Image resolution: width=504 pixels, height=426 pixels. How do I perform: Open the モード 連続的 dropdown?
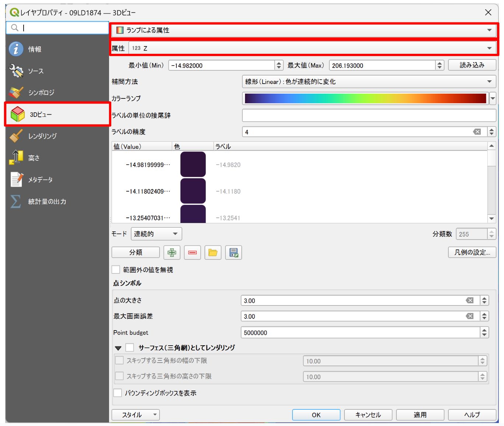156,234
